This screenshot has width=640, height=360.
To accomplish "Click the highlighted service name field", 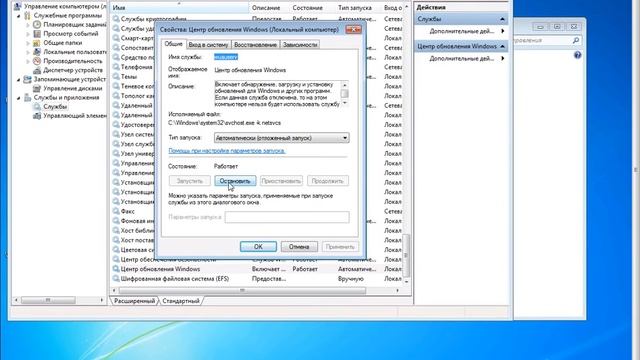I will 226,57.
